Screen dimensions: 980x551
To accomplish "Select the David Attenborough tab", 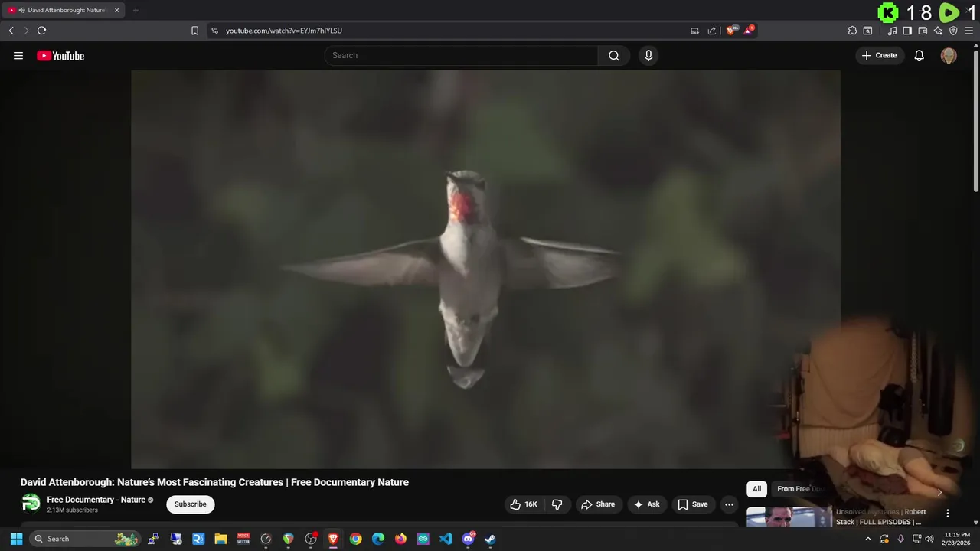I will [x=63, y=10].
